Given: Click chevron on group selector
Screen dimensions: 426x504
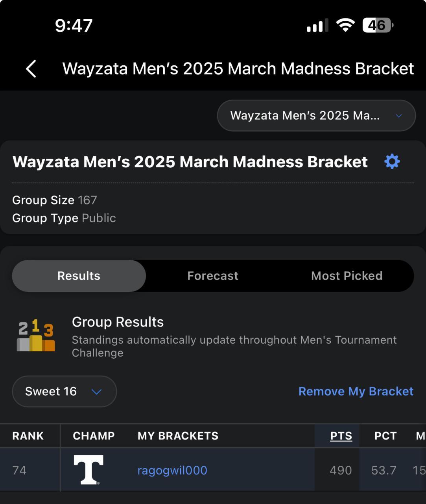Looking at the screenshot, I should [398, 116].
